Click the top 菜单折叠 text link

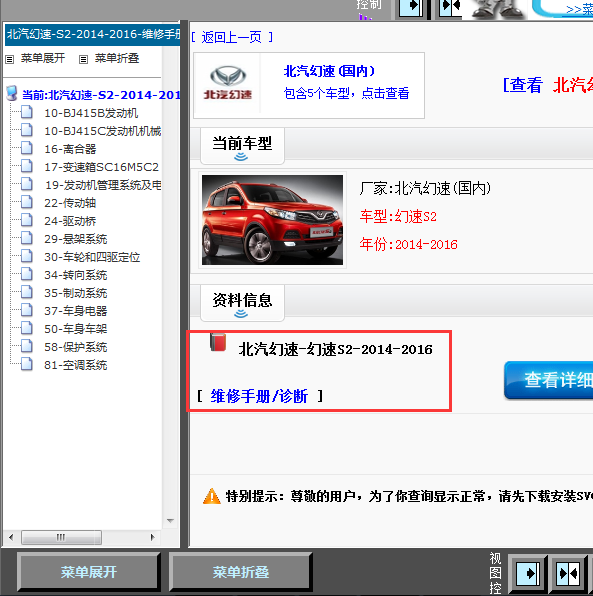tap(117, 58)
